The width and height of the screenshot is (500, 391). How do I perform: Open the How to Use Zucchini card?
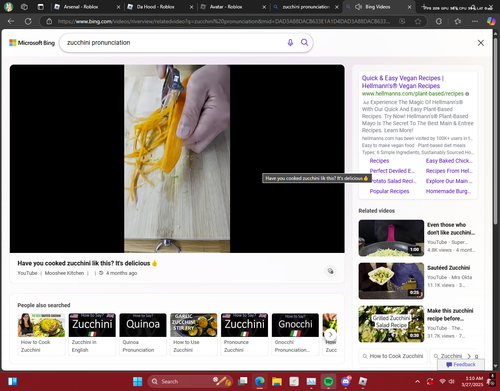[194, 334]
